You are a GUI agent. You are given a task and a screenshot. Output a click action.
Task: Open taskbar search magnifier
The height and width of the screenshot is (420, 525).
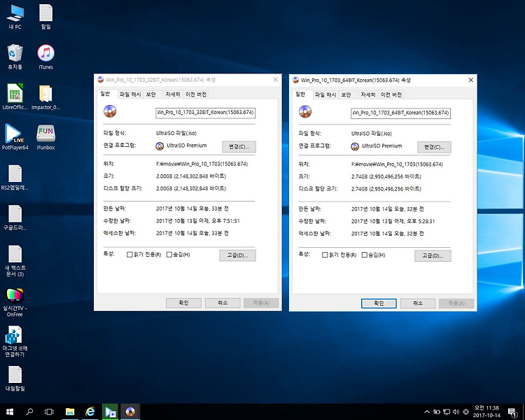tap(29, 412)
